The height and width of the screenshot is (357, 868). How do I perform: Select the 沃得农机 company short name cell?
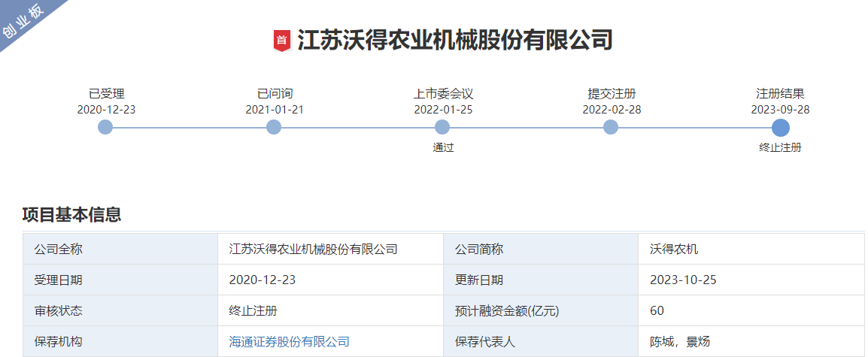(x=674, y=250)
